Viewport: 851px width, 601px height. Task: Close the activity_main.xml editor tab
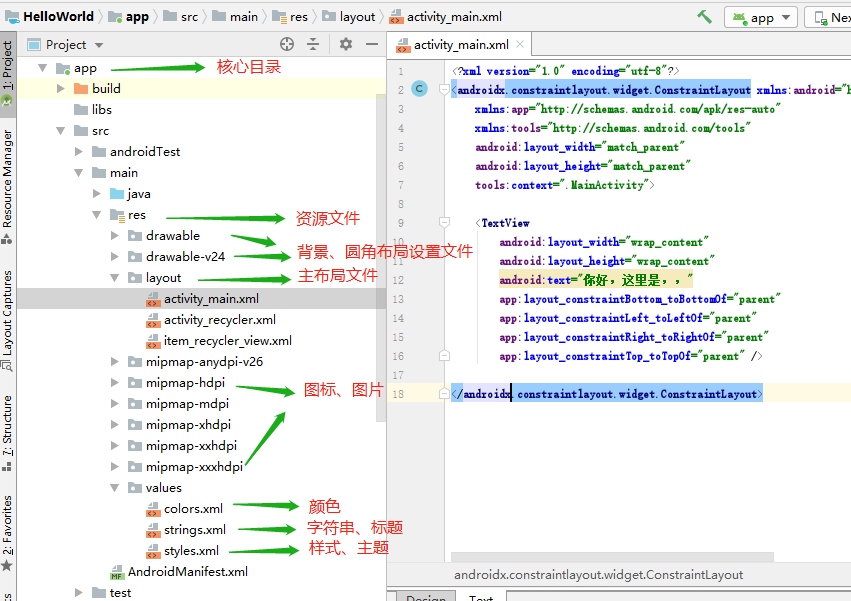520,45
